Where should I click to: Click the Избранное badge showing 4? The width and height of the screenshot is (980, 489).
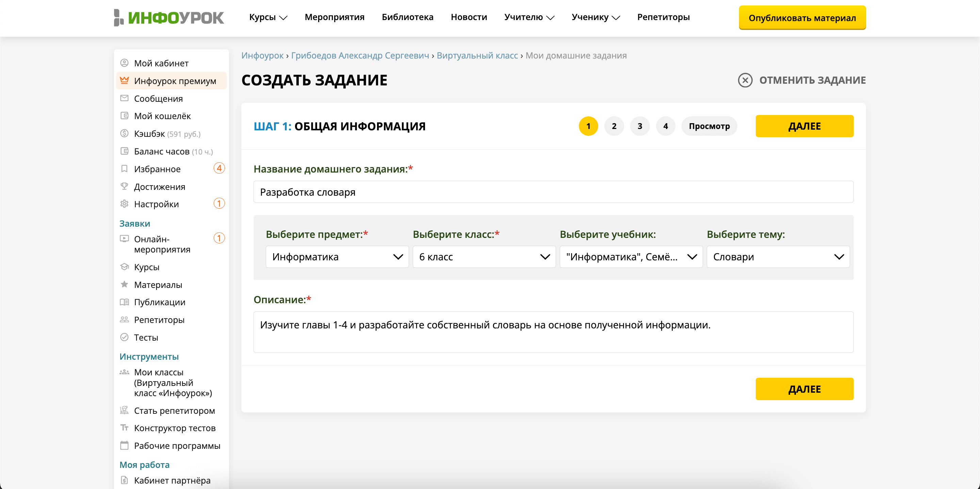(219, 168)
